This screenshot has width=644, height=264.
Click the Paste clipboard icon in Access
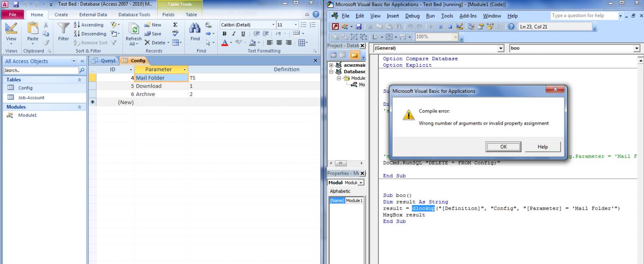point(32,29)
